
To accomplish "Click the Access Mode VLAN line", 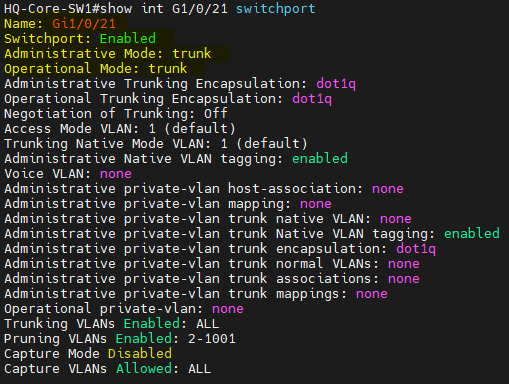I will point(120,129).
